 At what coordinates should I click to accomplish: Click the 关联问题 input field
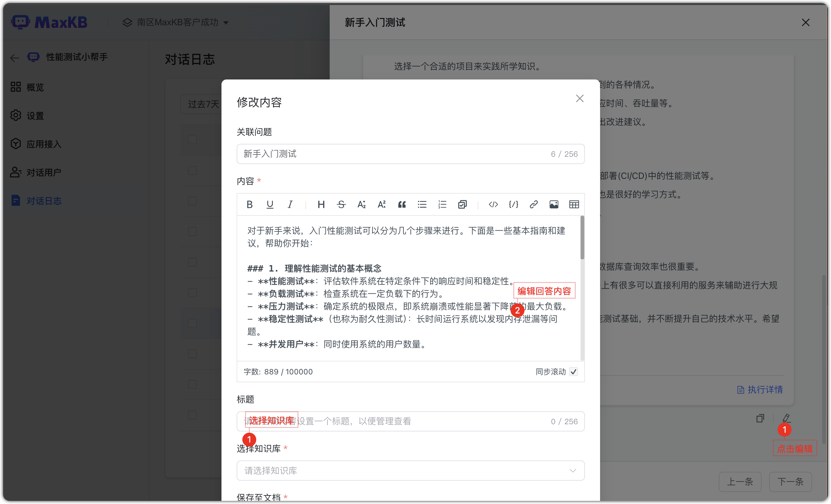pyautogui.click(x=410, y=154)
